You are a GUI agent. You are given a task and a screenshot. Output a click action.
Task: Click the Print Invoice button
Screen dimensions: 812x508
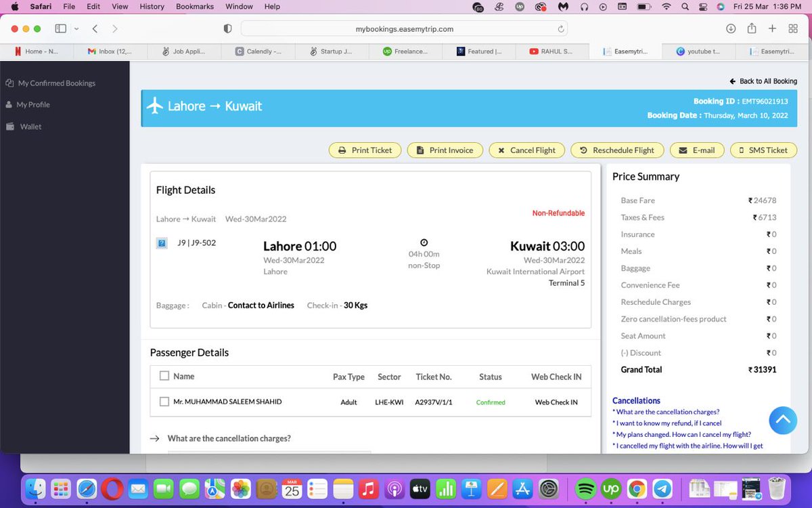445,150
